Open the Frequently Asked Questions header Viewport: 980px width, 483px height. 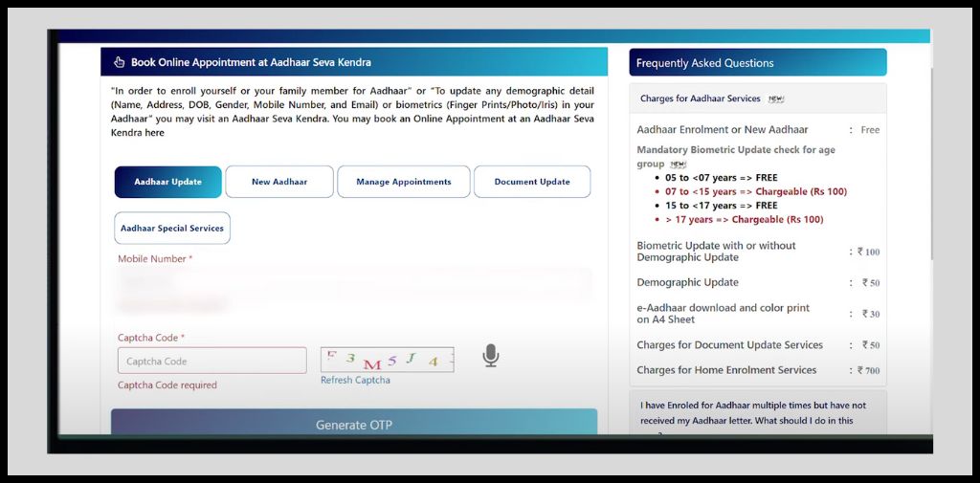click(758, 62)
